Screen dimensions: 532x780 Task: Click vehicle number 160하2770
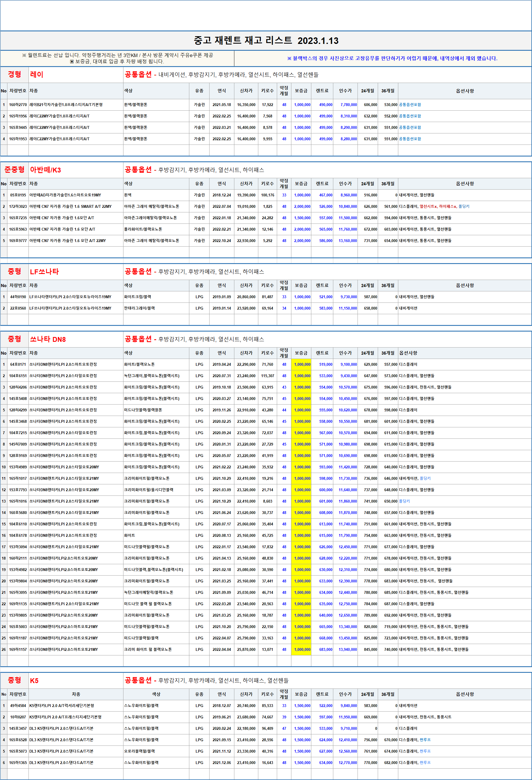[x=18, y=105]
